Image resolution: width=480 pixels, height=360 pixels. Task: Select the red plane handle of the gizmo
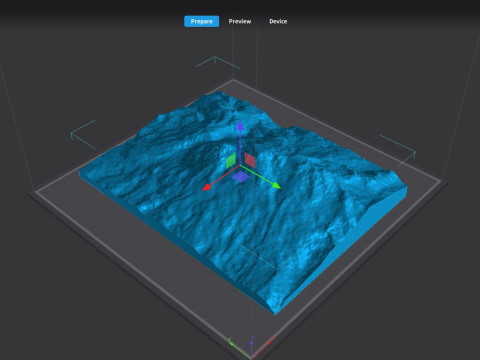250,160
